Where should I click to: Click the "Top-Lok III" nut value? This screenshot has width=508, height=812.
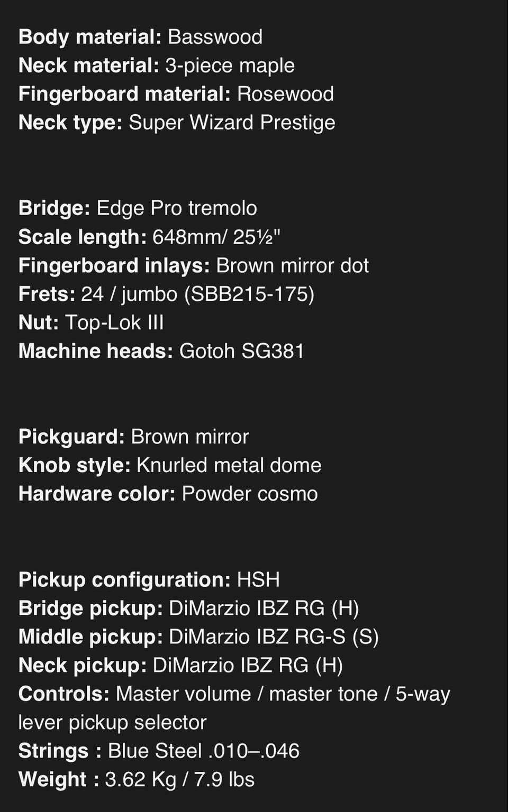pyautogui.click(x=114, y=322)
